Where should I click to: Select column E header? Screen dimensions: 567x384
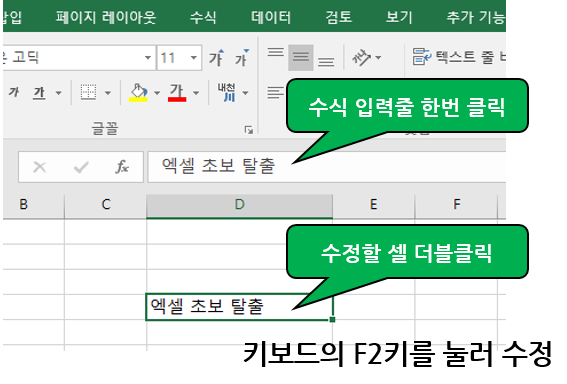[x=374, y=205]
